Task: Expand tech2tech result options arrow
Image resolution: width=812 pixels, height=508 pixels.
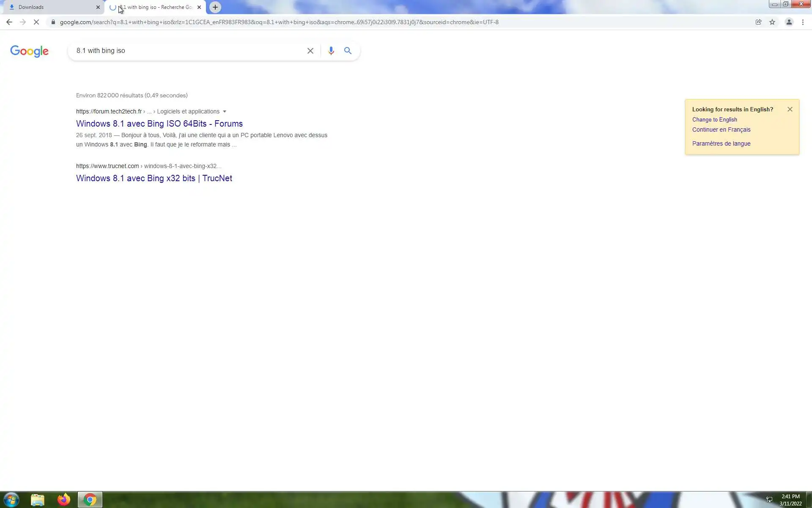Action: point(225,112)
